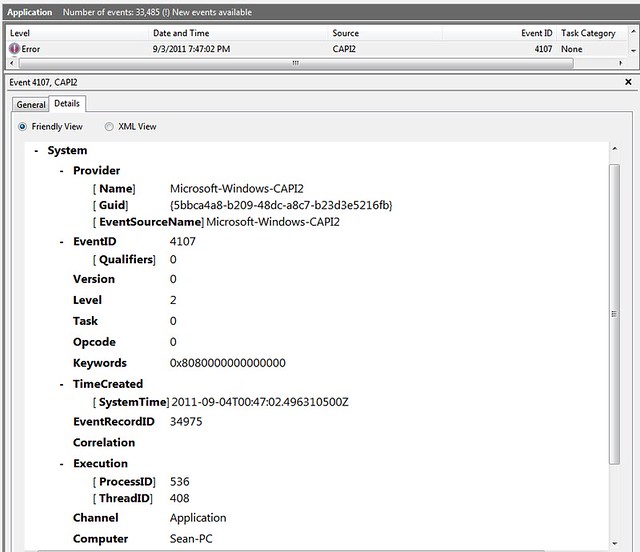Click the 4107 Event ID cell in event row
640x552 pixels.
(543, 49)
